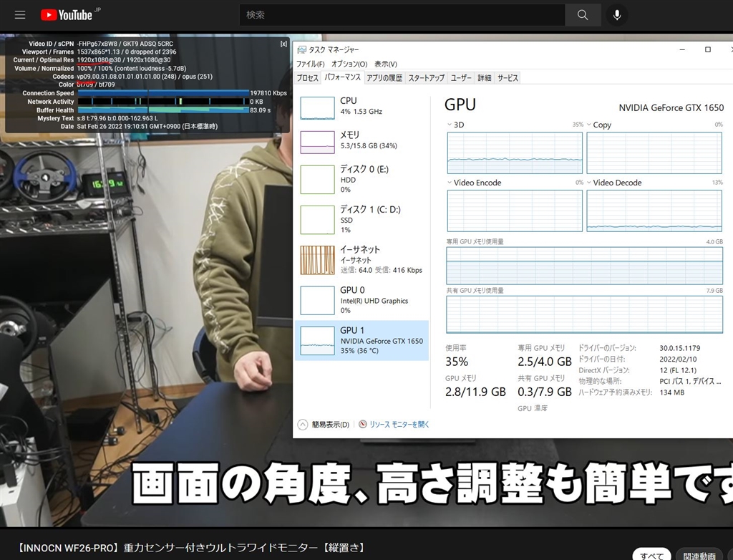Click the 専用 GPU メモリ使用量 graph
This screenshot has height=560, width=733.
coord(584,266)
